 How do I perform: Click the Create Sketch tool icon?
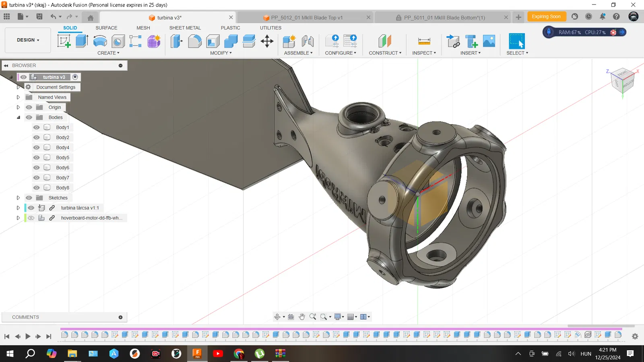pos(64,41)
